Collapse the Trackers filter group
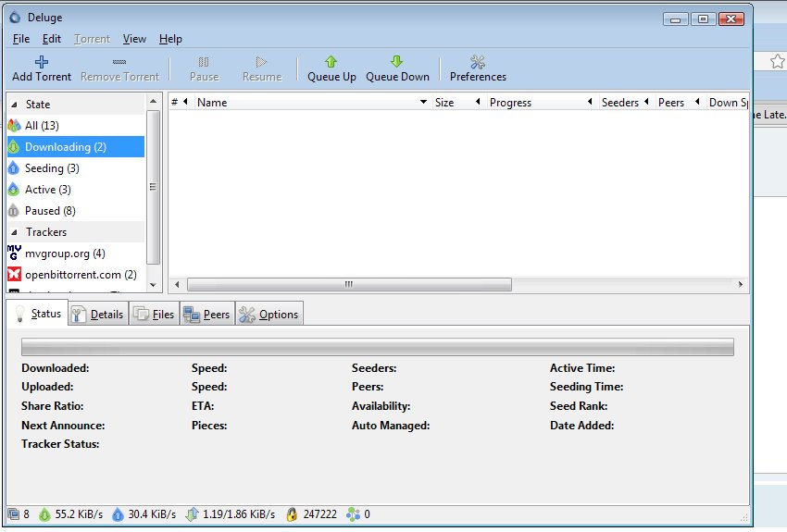The image size is (787, 532). (15, 232)
